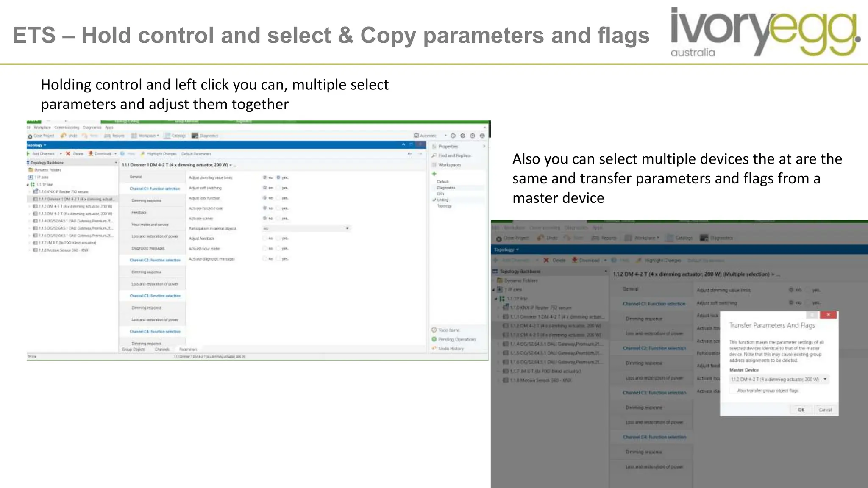This screenshot has height=488, width=868.
Task: Click Catalogs in right dimmed ETS window
Action: [x=679, y=238]
